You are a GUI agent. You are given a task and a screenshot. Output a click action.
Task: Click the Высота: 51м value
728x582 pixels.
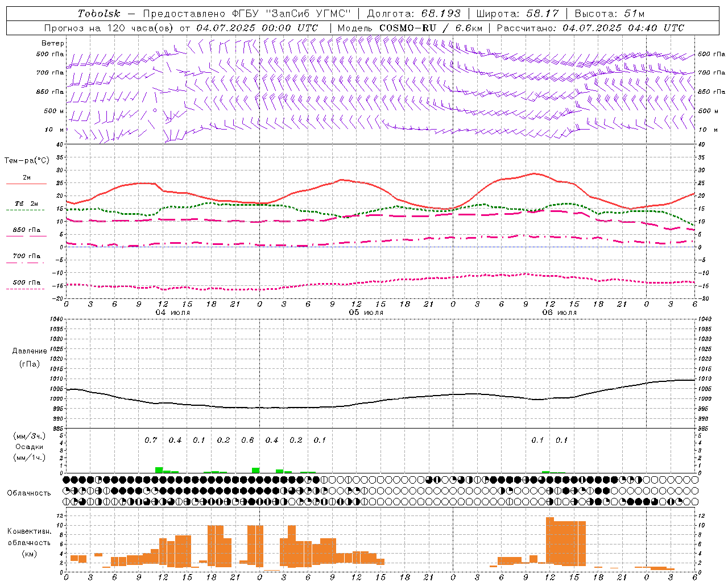609,14
